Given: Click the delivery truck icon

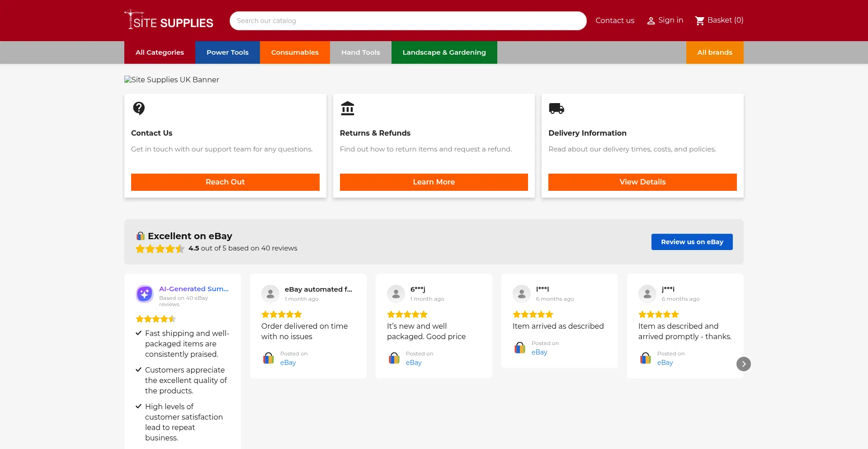Looking at the screenshot, I should [556, 109].
